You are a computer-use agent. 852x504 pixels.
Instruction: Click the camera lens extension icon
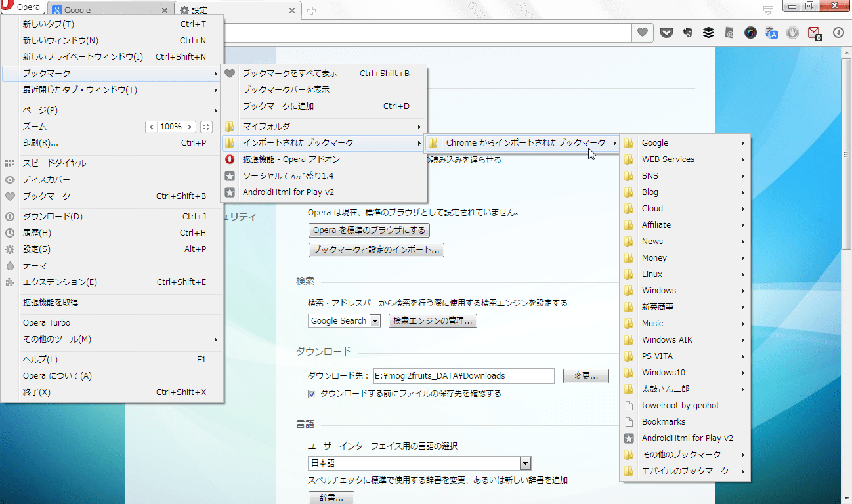click(750, 32)
